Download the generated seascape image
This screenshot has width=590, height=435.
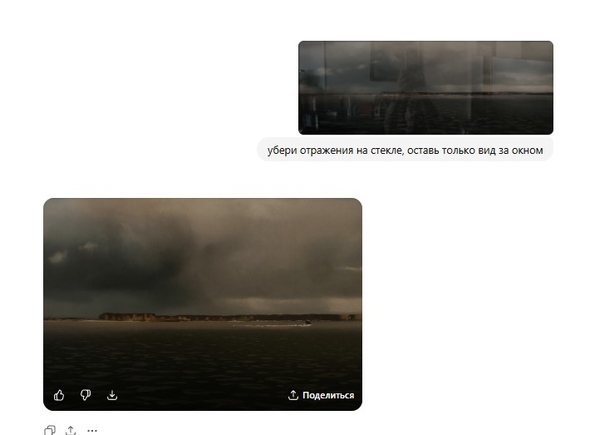pos(112,395)
